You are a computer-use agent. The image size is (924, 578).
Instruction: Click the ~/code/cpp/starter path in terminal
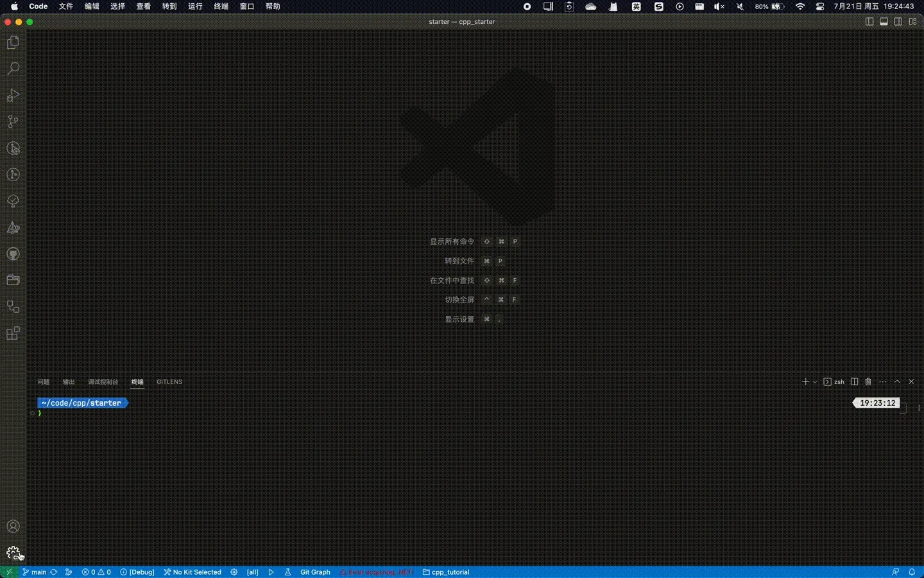point(81,403)
